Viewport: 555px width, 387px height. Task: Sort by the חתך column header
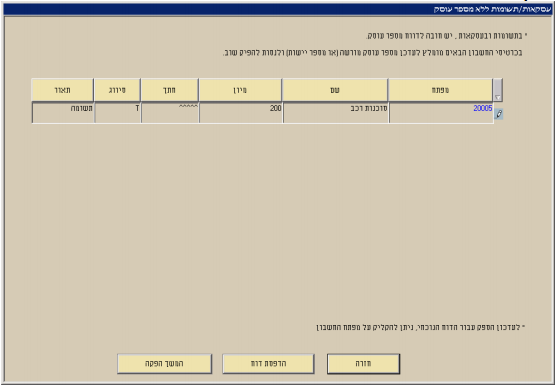(170, 90)
